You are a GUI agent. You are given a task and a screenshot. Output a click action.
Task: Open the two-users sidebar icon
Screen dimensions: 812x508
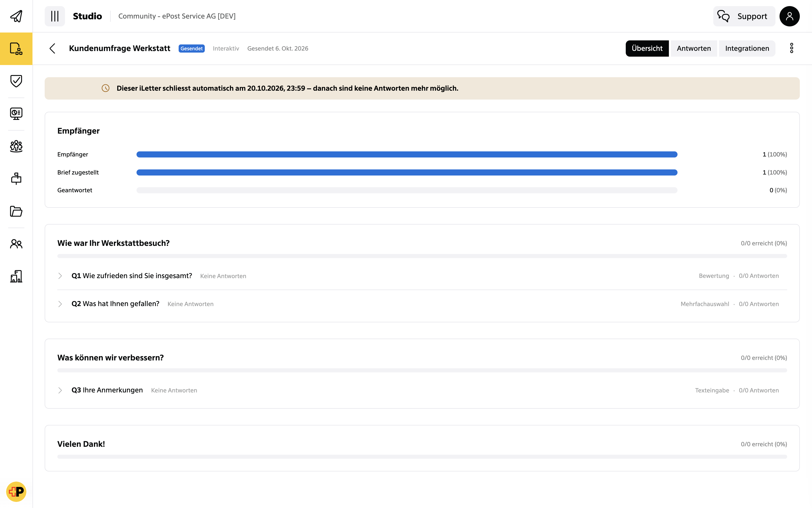pos(16,244)
